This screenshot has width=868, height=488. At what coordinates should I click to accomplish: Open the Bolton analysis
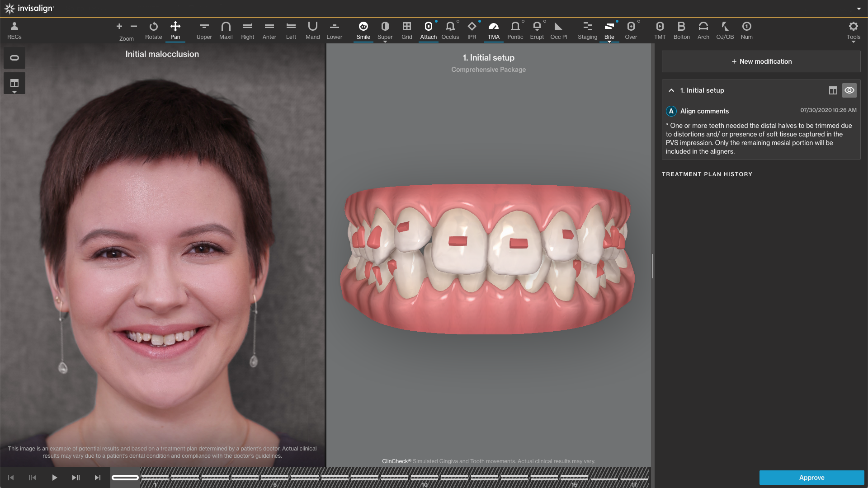click(x=681, y=30)
